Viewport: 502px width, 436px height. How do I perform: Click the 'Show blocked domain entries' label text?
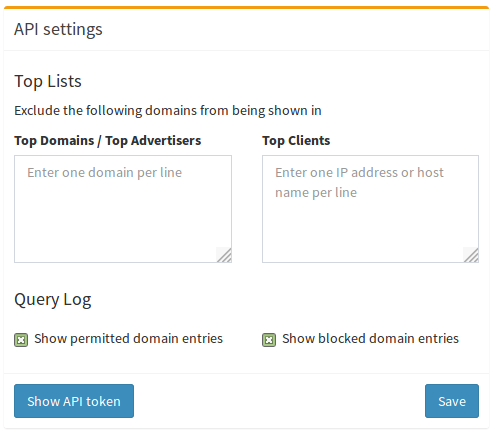(x=370, y=338)
